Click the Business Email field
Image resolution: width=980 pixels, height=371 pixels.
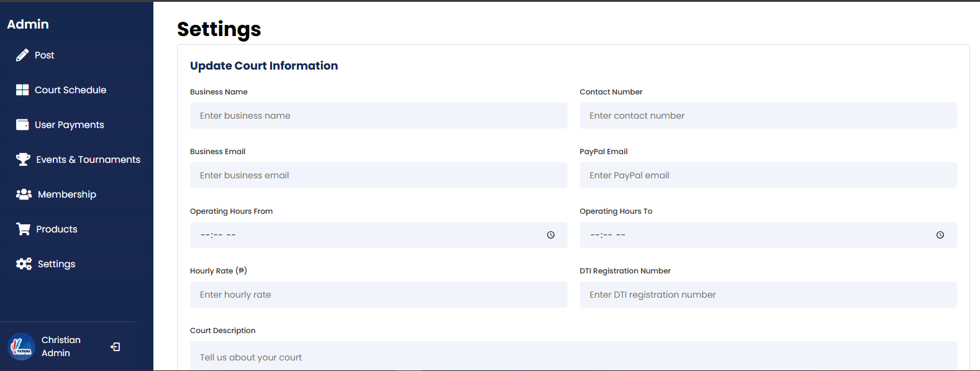pos(379,175)
